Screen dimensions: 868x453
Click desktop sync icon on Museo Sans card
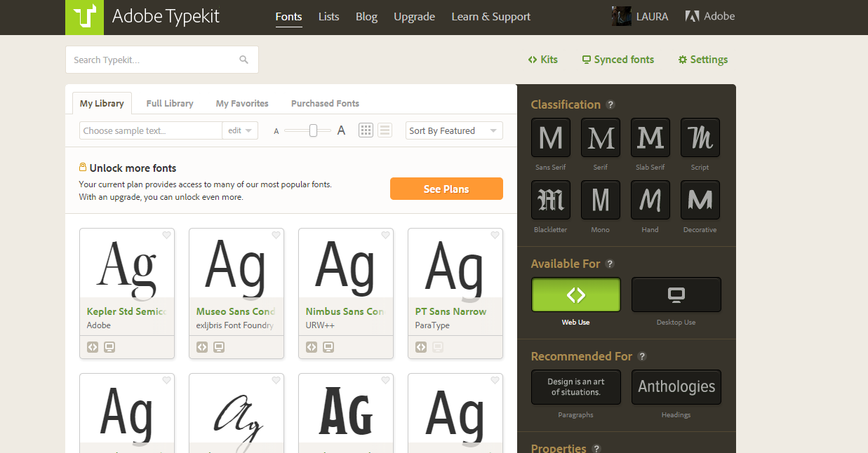click(x=219, y=347)
